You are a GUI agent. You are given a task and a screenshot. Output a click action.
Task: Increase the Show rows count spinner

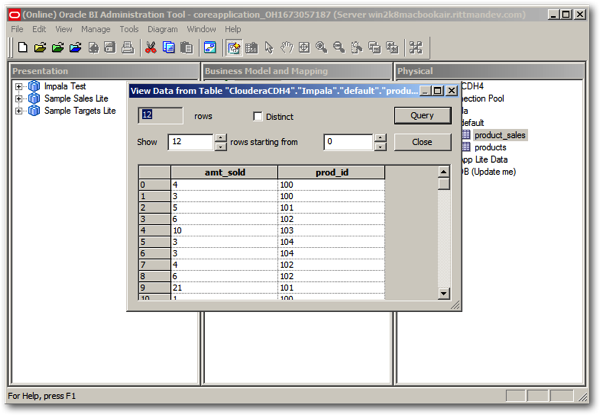(x=220, y=138)
